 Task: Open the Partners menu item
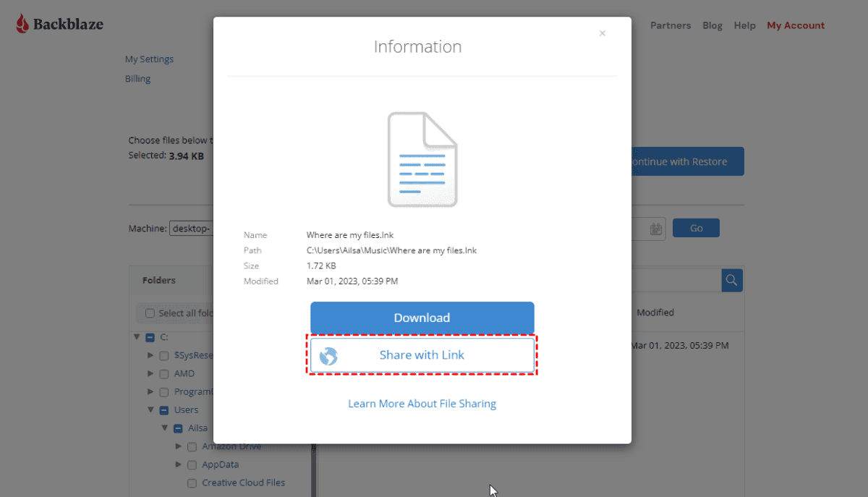click(x=671, y=25)
